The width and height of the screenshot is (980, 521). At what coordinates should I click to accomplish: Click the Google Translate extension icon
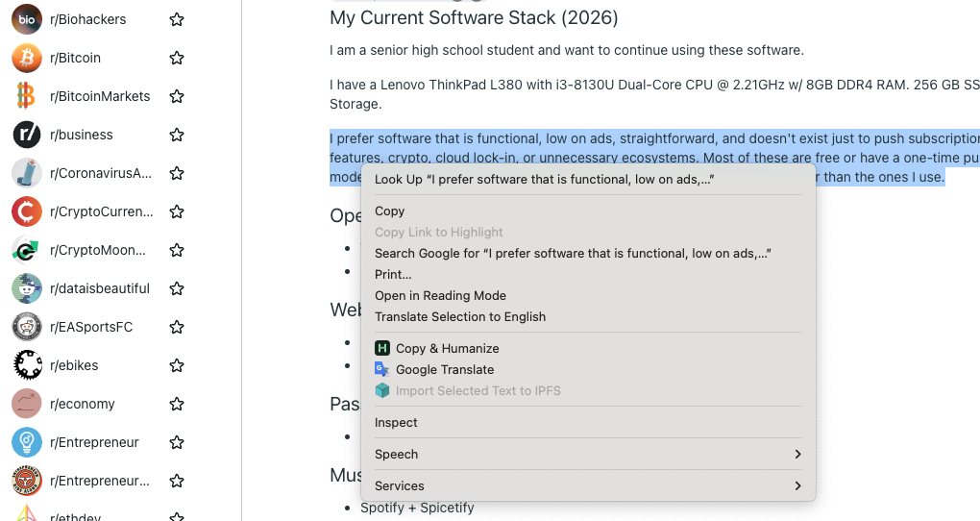381,370
